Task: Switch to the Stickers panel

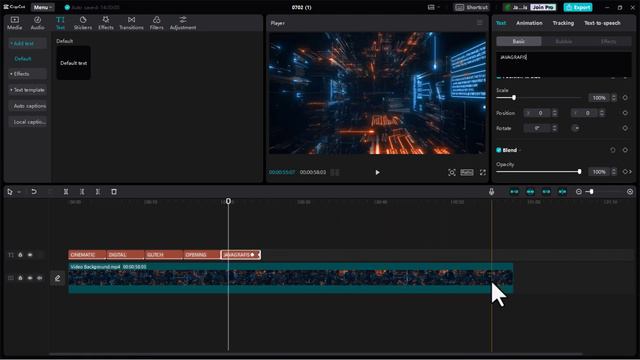Action: [83, 23]
